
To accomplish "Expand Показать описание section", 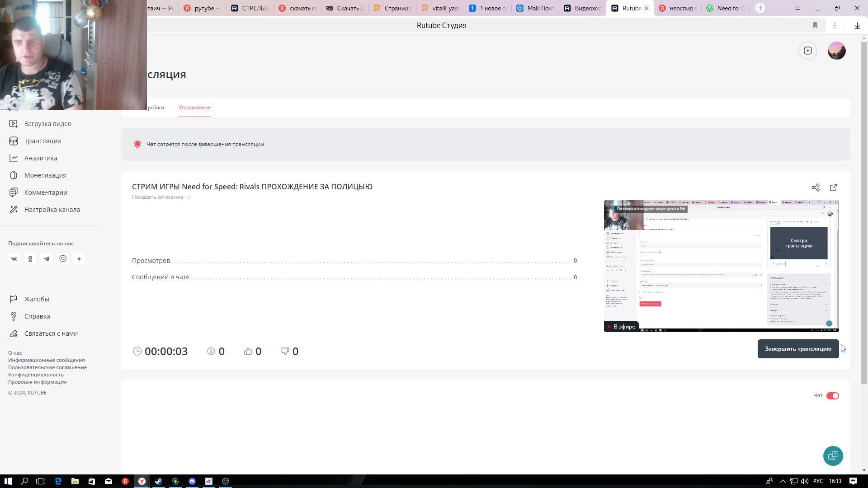I will [161, 197].
